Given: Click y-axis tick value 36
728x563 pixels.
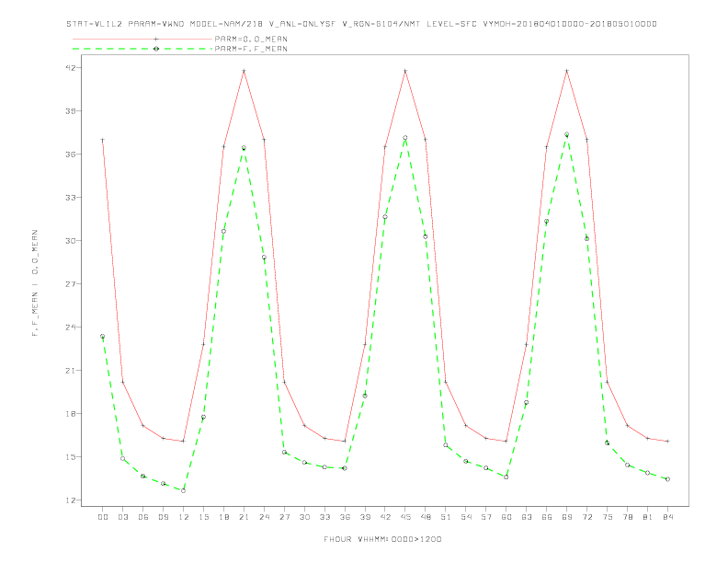Looking at the screenshot, I should tap(71, 155).
